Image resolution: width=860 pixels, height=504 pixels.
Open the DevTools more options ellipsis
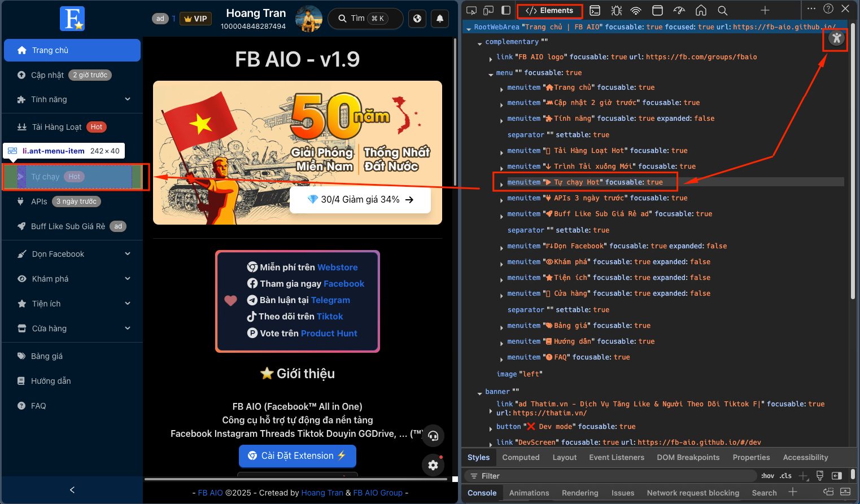coord(811,8)
